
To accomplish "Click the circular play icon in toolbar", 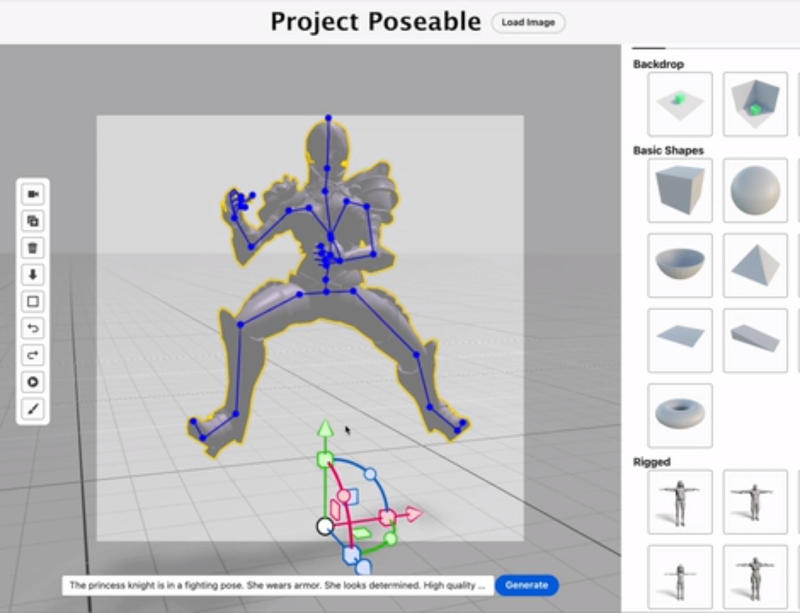I will (33, 382).
